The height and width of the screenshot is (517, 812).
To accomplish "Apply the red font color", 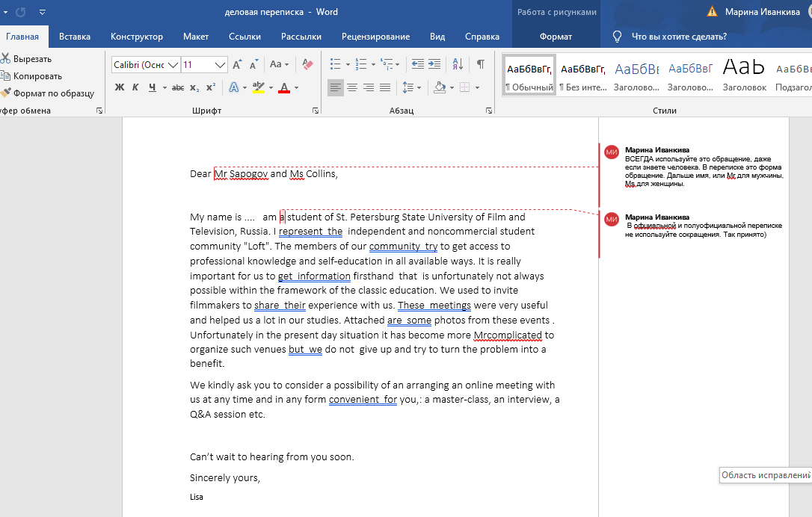I will pyautogui.click(x=284, y=87).
